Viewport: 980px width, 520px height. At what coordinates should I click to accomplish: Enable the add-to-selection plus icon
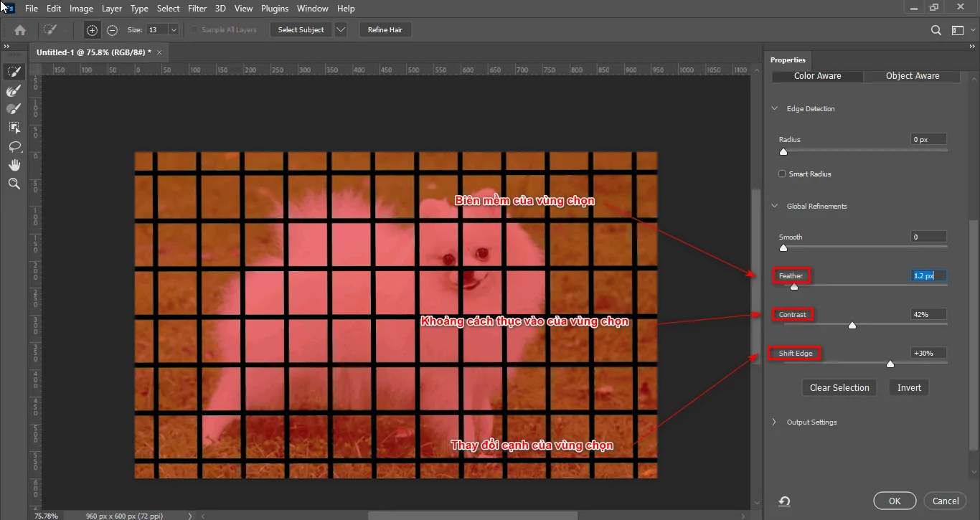coord(92,30)
